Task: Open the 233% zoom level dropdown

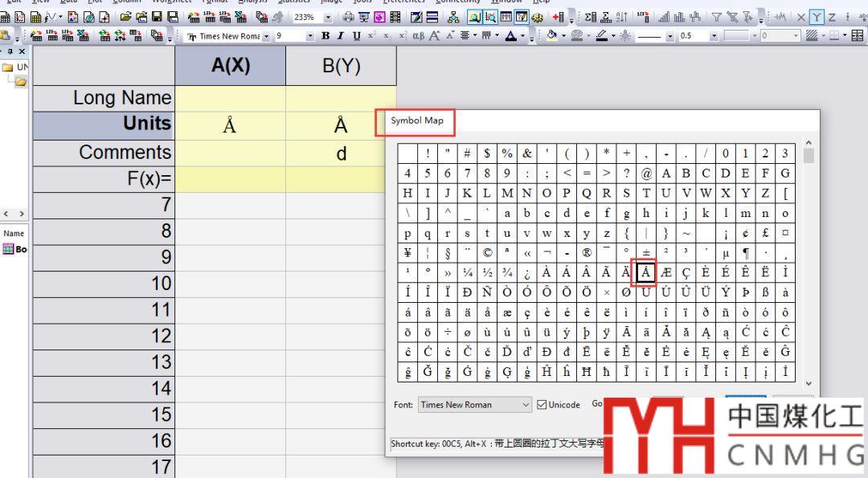Action: [328, 18]
